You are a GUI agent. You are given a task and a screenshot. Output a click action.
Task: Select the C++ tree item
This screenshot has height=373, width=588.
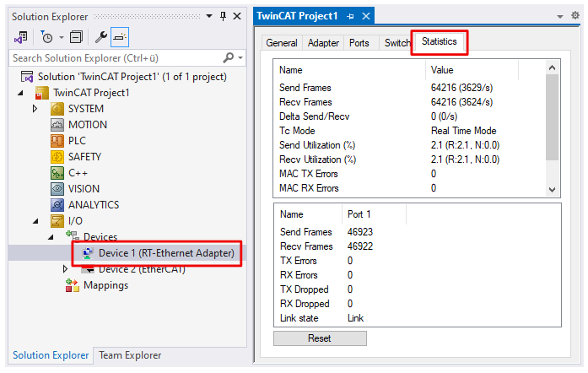pyautogui.click(x=78, y=173)
